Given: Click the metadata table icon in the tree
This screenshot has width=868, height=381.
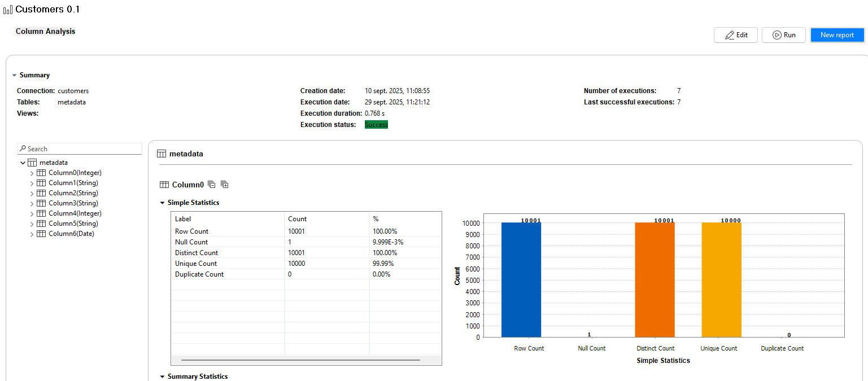Looking at the screenshot, I should coord(32,162).
